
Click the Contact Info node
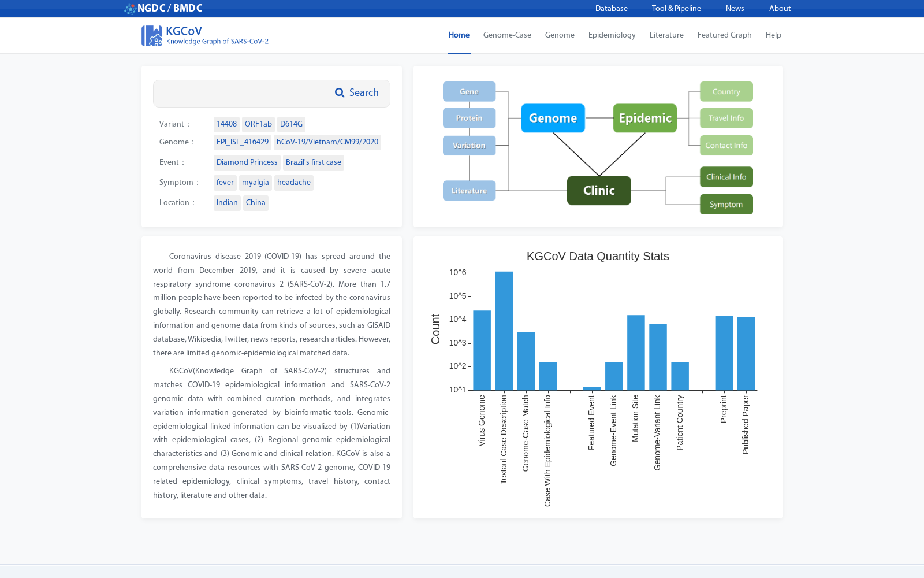[x=726, y=145]
